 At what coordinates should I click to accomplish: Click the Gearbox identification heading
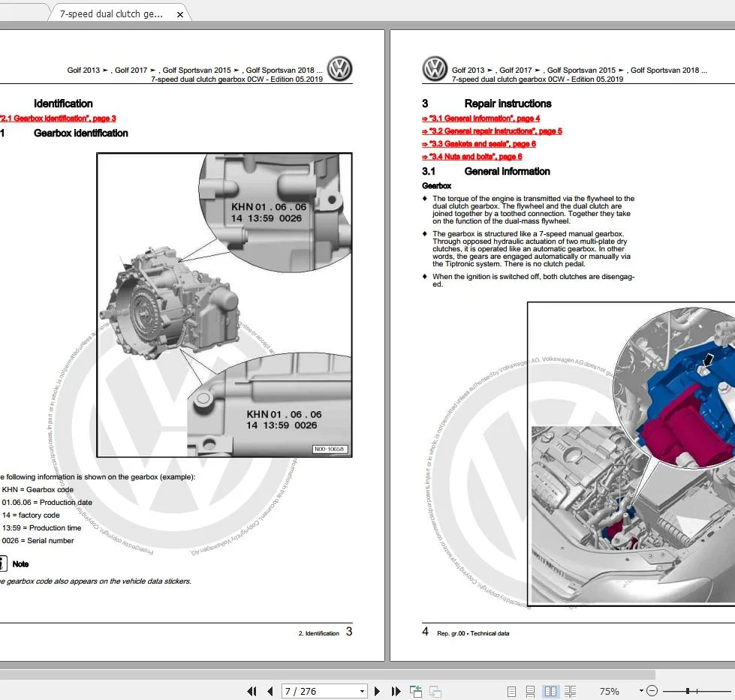[x=80, y=133]
